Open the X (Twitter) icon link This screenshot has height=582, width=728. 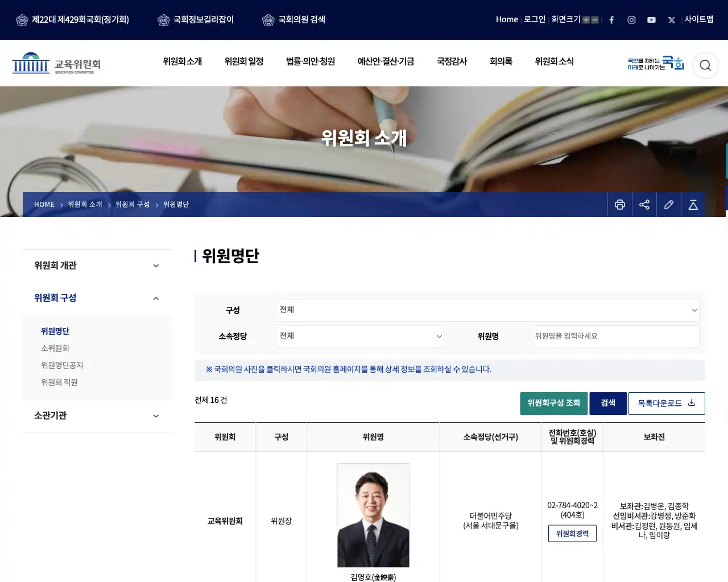672,20
